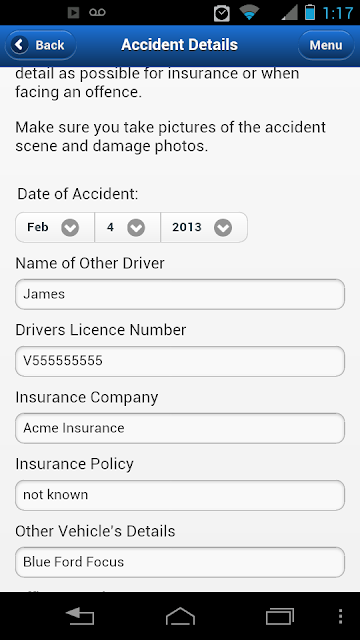Tap the play store notification icon
Image resolution: width=360 pixels, height=640 pixels.
pyautogui.click(x=73, y=13)
